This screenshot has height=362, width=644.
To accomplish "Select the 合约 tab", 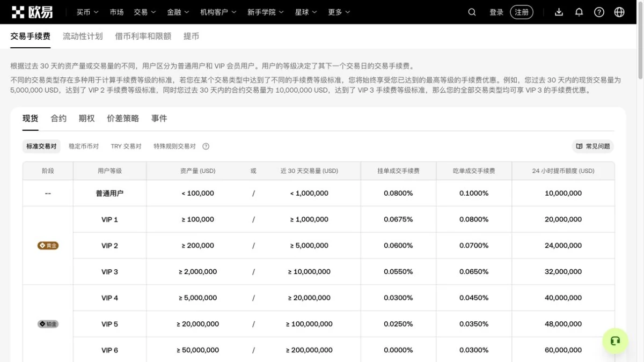I will [x=58, y=119].
